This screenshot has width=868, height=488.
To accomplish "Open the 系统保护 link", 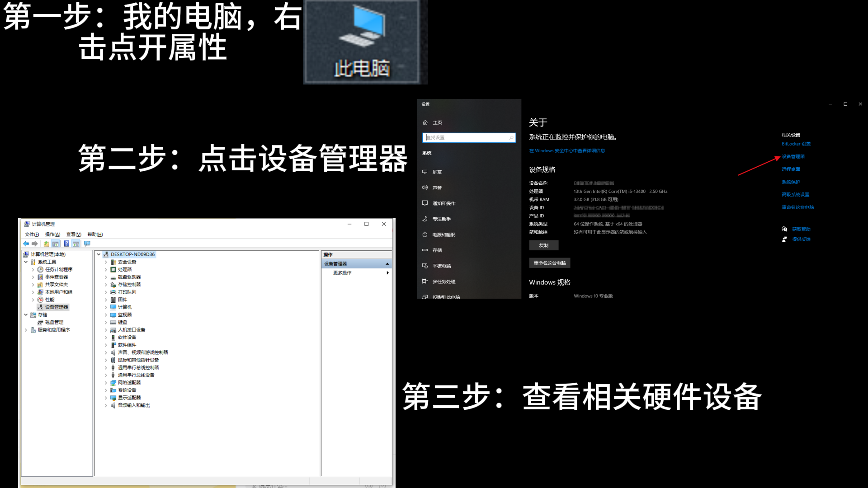I will [791, 182].
